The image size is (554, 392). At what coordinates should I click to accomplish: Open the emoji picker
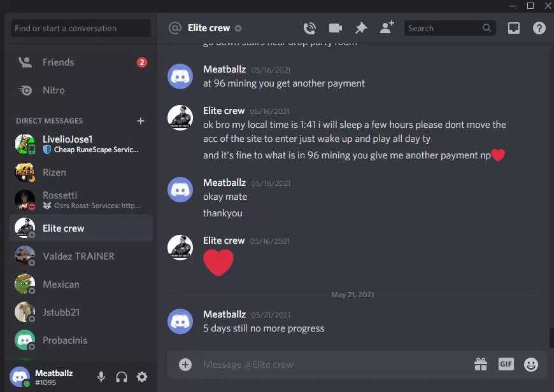tap(530, 365)
